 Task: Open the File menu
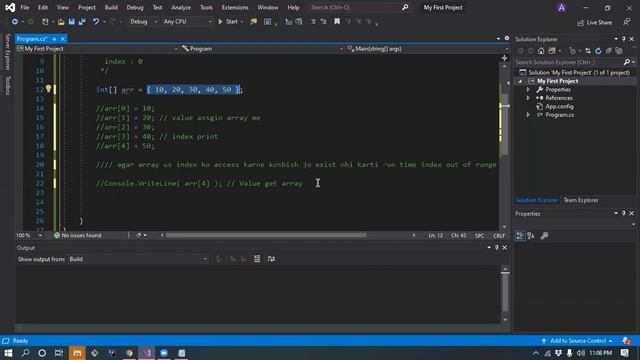tap(25, 8)
